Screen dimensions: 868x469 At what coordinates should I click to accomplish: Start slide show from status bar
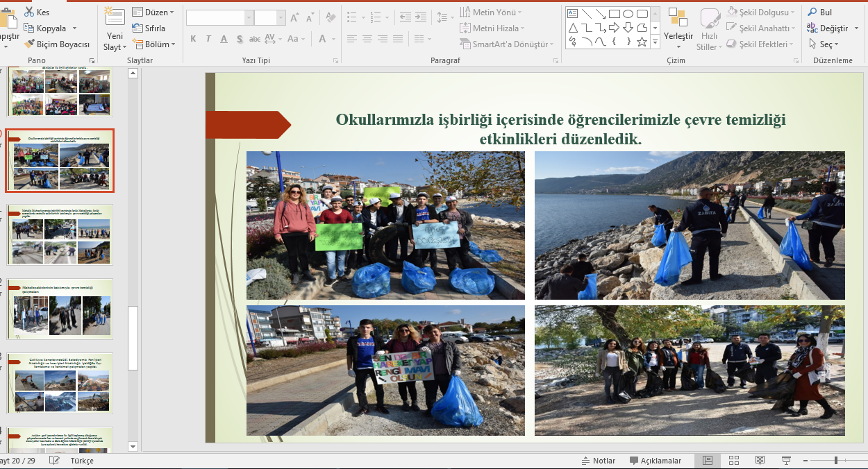click(787, 461)
